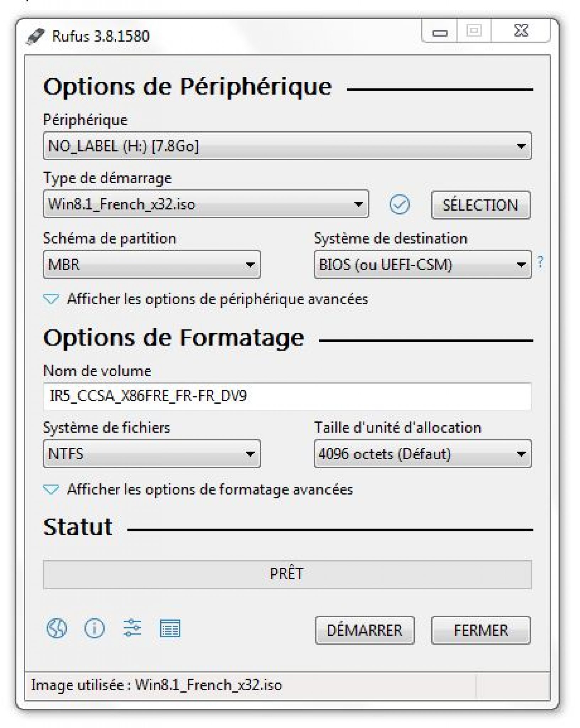This screenshot has height=728, width=580.
Task: Open the Système de fichiers dropdown
Action: tap(152, 454)
